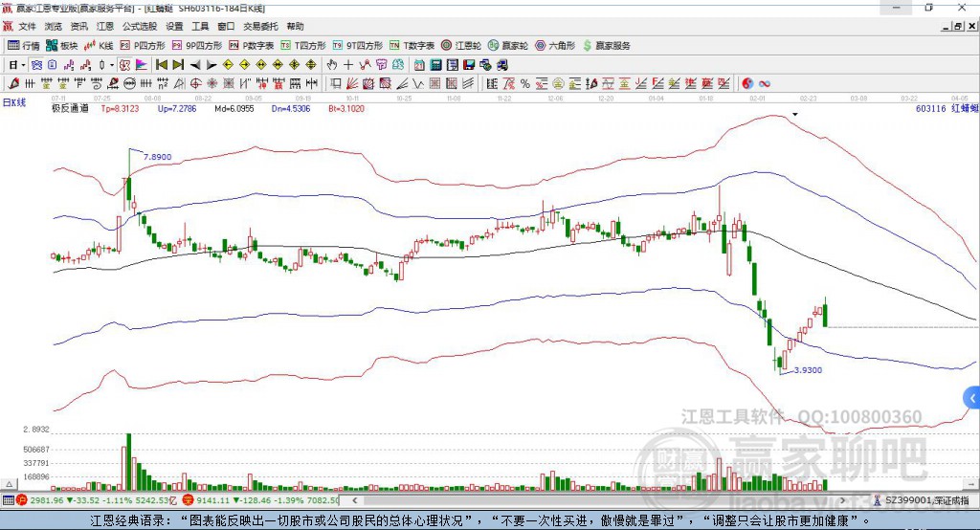
Task: Select the red pencil drawing tool
Action: click(13, 84)
